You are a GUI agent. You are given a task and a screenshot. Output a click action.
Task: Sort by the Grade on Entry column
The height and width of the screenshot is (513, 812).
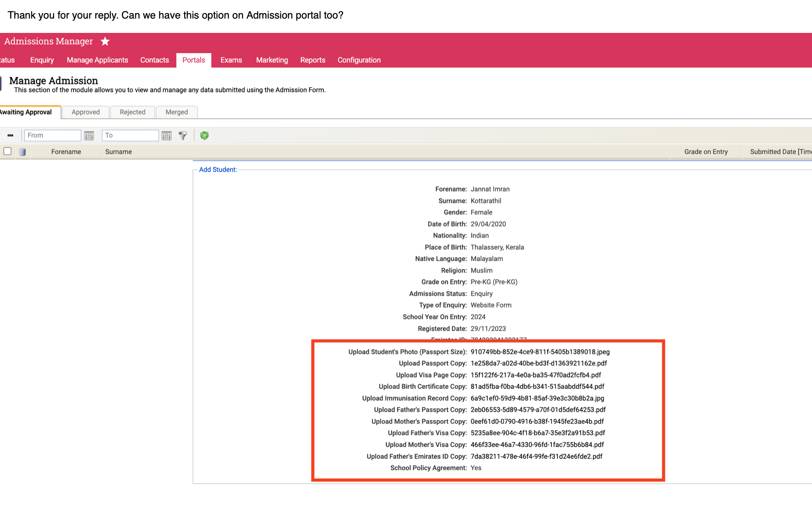point(706,152)
